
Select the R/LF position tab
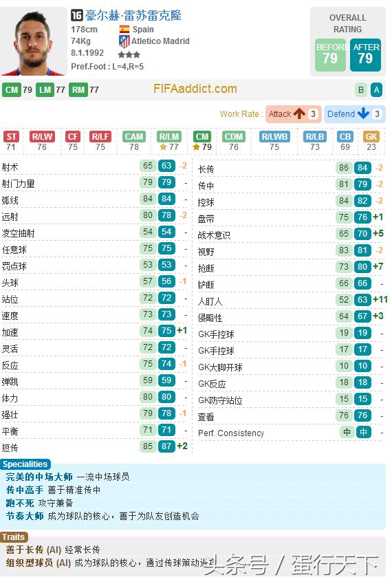pos(100,137)
